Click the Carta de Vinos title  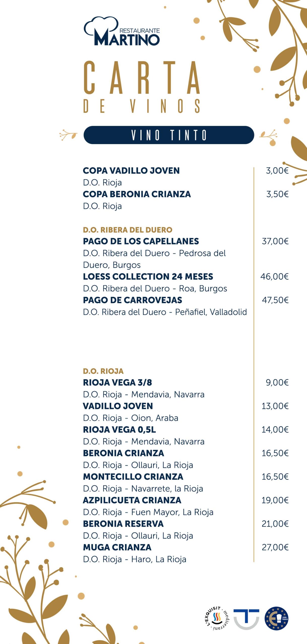pos(142,87)
